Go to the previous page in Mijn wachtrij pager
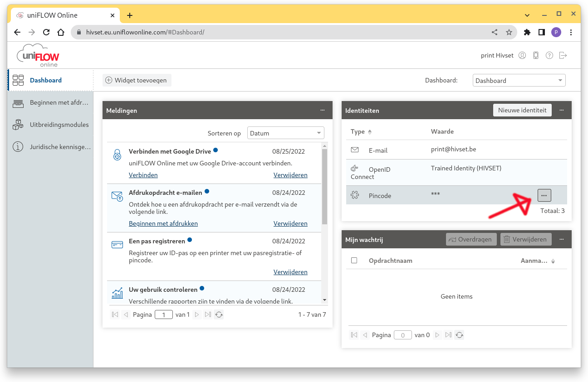The height and width of the screenshot is (382, 588). (365, 335)
